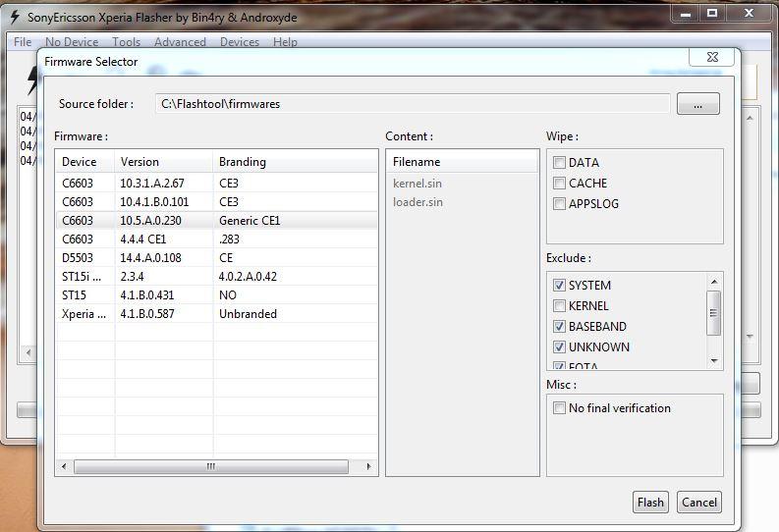Uncheck BASEBAND in Exclude list
The image size is (779, 532).
point(559,326)
